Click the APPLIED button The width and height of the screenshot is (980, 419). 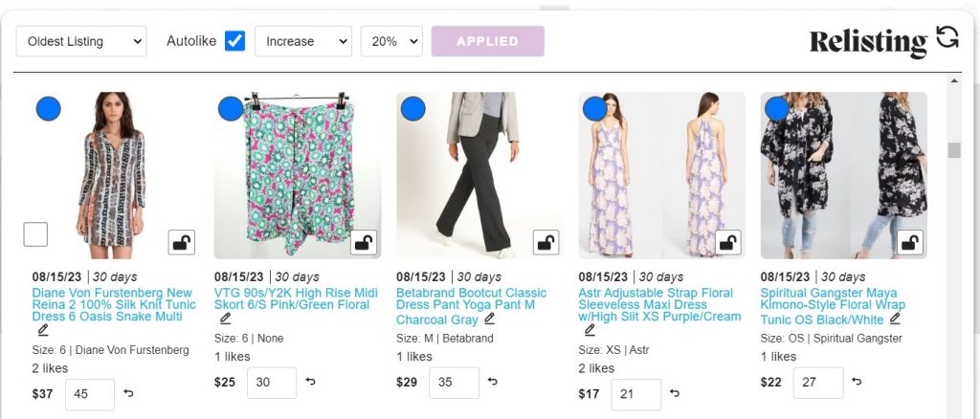point(487,41)
